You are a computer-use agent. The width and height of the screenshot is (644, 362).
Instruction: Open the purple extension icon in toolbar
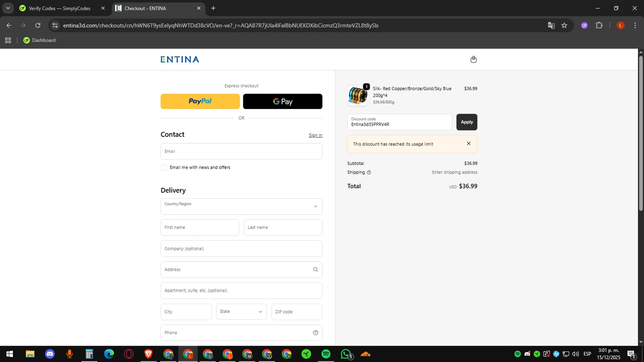pyautogui.click(x=584, y=25)
